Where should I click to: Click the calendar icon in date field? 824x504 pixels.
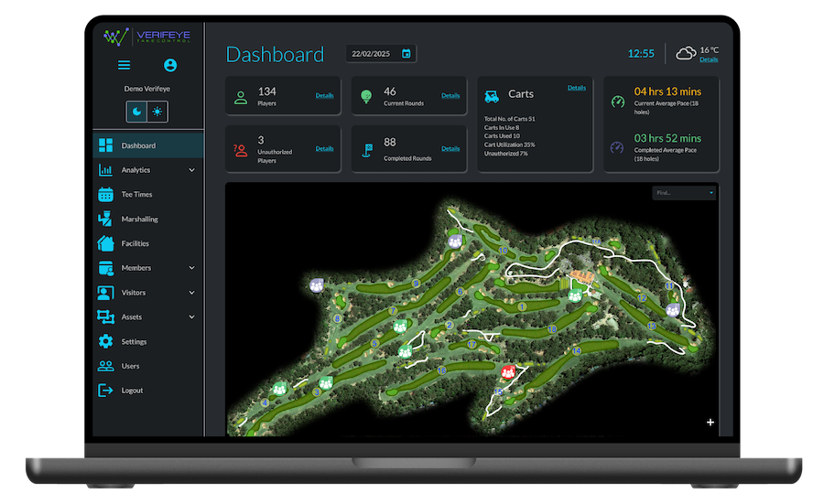coord(407,54)
